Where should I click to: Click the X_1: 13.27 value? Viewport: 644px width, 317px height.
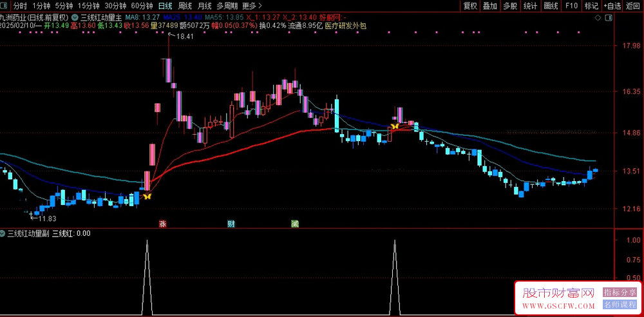(263, 17)
